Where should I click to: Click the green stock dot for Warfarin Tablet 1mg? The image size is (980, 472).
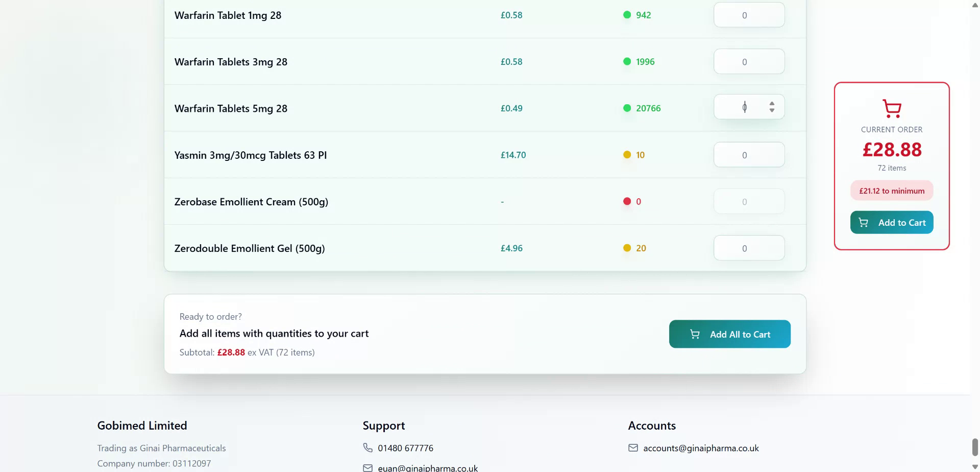(x=627, y=15)
